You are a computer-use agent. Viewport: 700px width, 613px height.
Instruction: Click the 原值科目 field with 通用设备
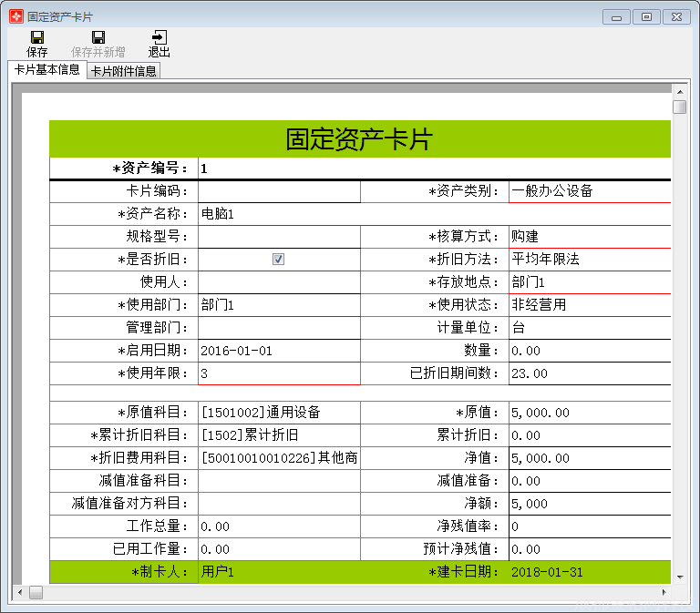[278, 413]
